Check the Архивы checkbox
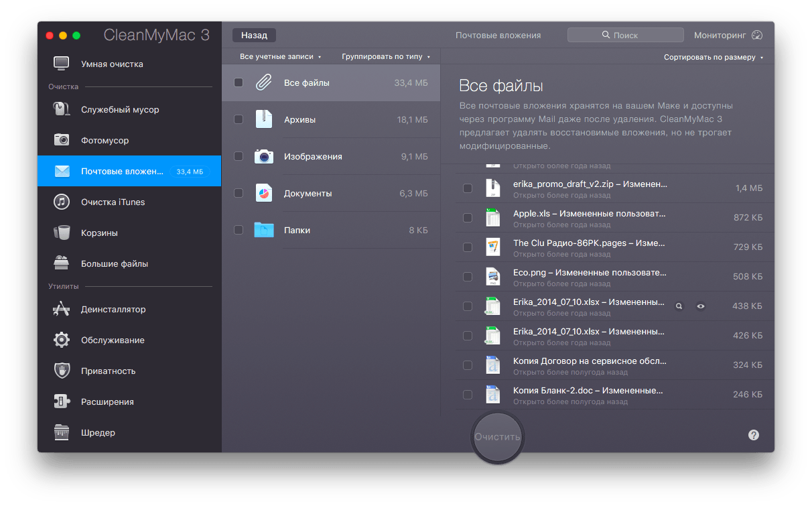812x506 pixels. (x=239, y=119)
